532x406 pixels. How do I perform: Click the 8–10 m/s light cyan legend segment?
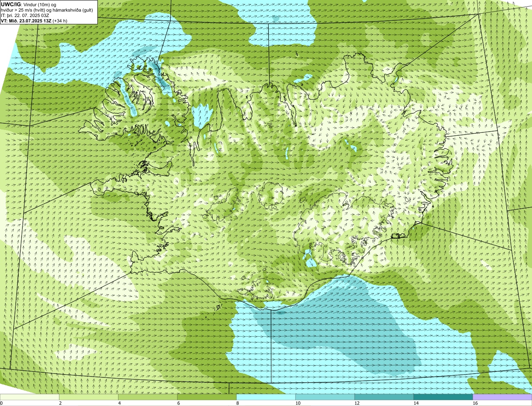[x=266, y=397]
